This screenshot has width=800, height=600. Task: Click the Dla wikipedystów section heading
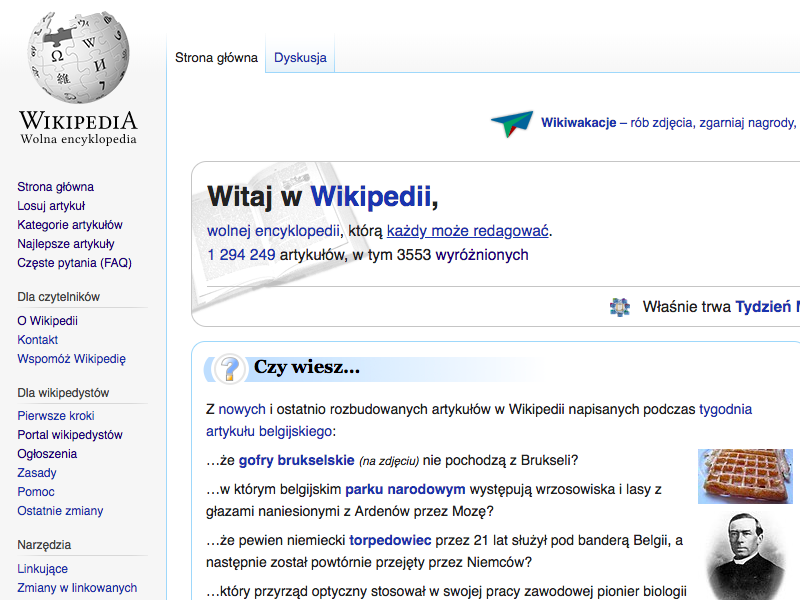pyautogui.click(x=63, y=393)
